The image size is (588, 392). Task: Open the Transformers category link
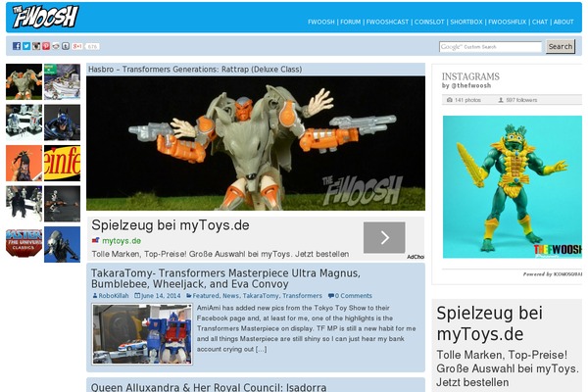[302, 296]
